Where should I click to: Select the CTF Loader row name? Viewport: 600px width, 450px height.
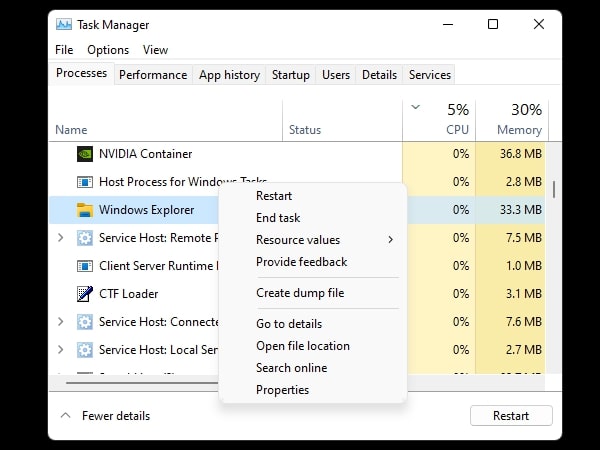[129, 294]
